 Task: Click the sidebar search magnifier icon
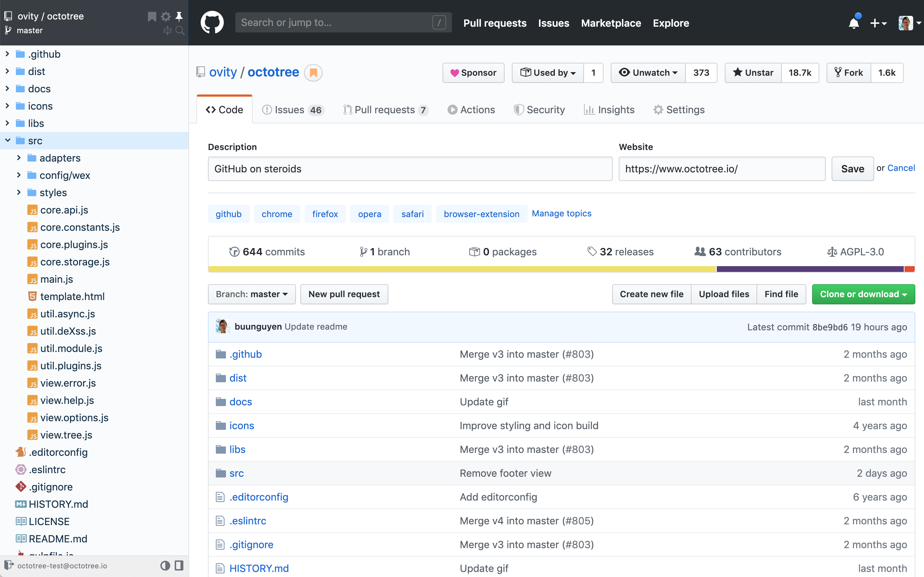click(180, 31)
